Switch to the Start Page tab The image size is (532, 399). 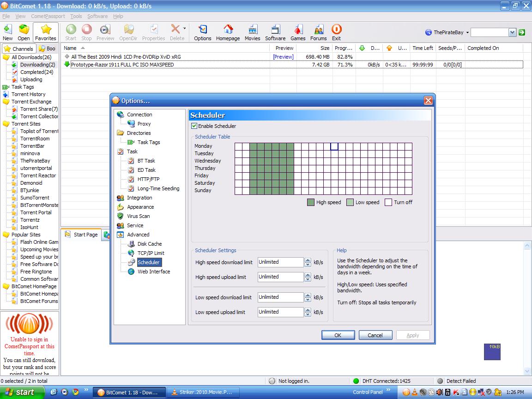[x=81, y=235]
